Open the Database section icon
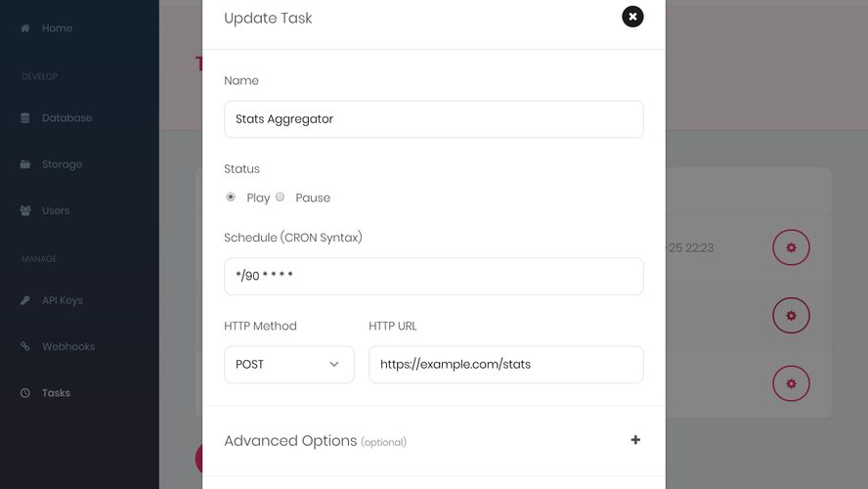 tap(24, 118)
